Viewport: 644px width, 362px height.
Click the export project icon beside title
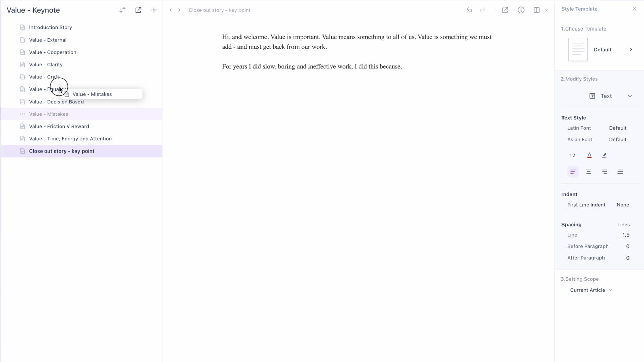(138, 10)
